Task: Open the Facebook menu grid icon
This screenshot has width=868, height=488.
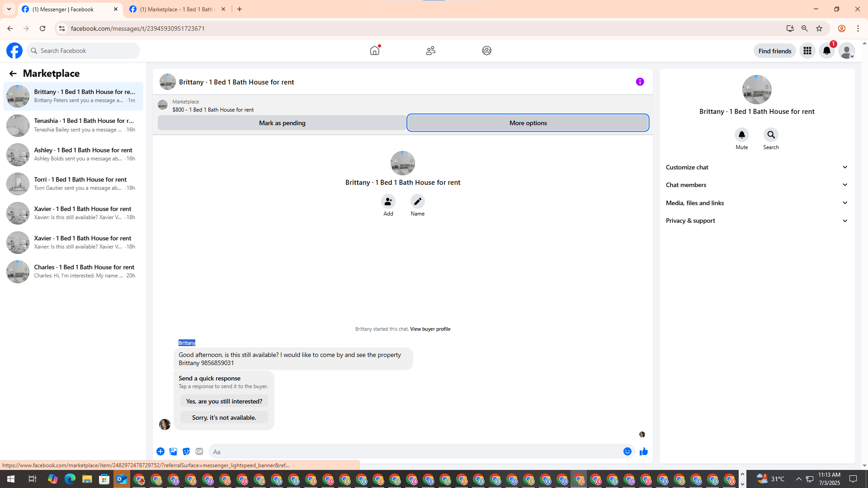Action: click(x=807, y=51)
